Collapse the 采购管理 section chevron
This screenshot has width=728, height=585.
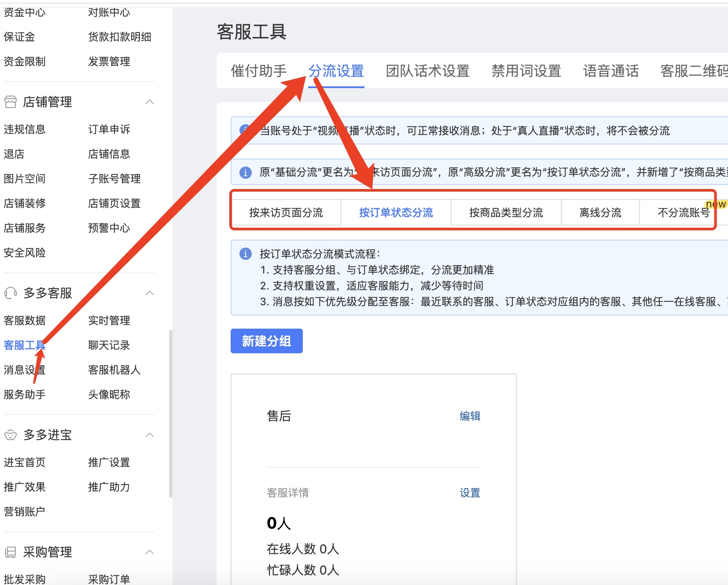[150, 552]
